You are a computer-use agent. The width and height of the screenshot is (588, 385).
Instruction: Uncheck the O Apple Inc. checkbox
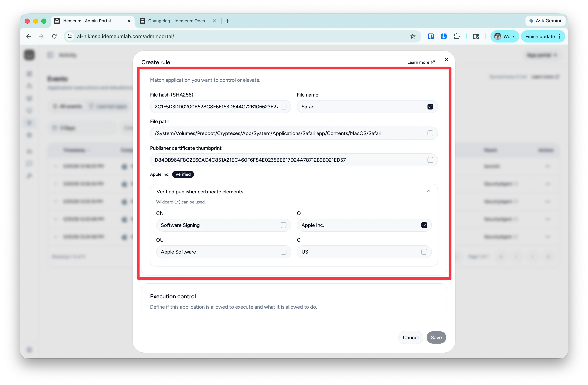point(424,225)
